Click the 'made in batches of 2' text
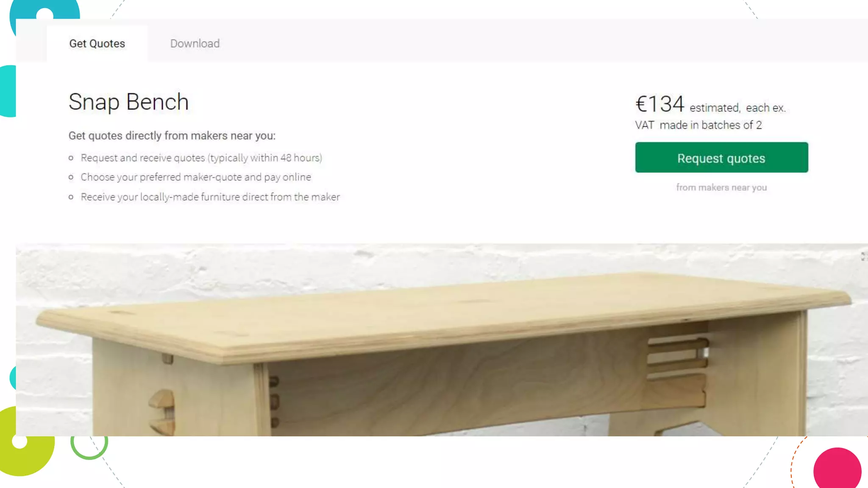 pyautogui.click(x=711, y=125)
